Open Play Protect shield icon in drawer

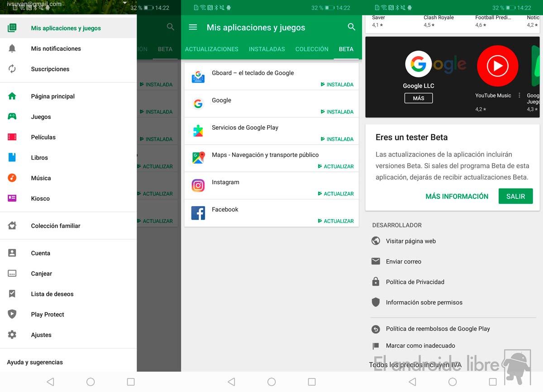click(x=12, y=314)
